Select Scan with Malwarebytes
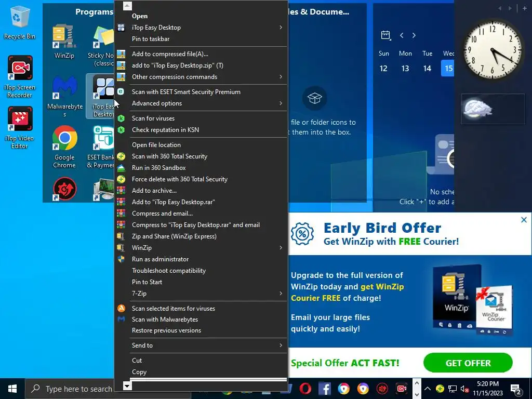Viewport: 532px width, 399px height. pos(201,320)
